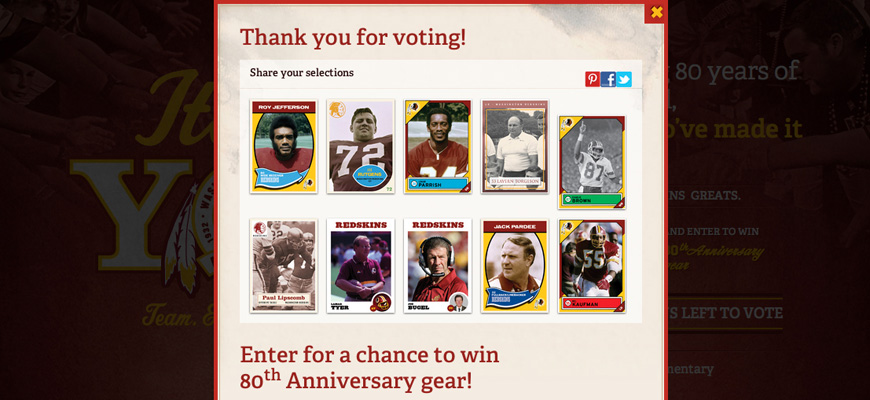The image size is (870, 400).
Task: Open the Torgeson vintage card
Action: [515, 146]
